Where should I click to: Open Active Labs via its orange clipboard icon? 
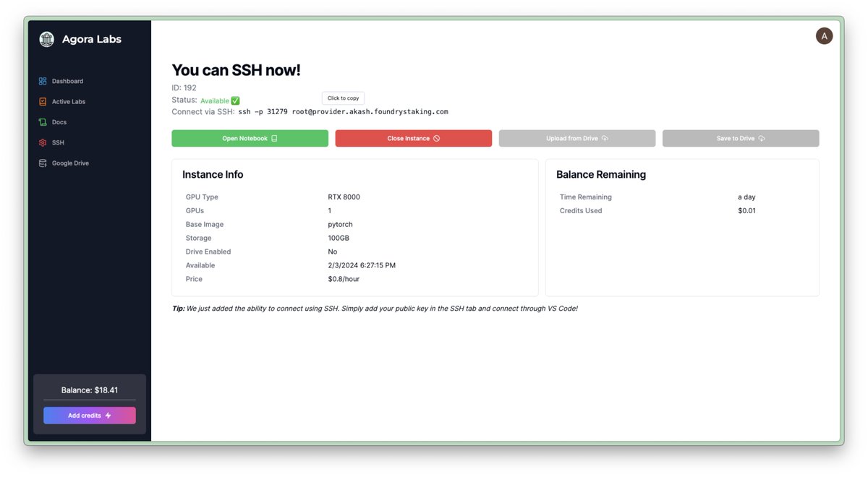point(42,101)
